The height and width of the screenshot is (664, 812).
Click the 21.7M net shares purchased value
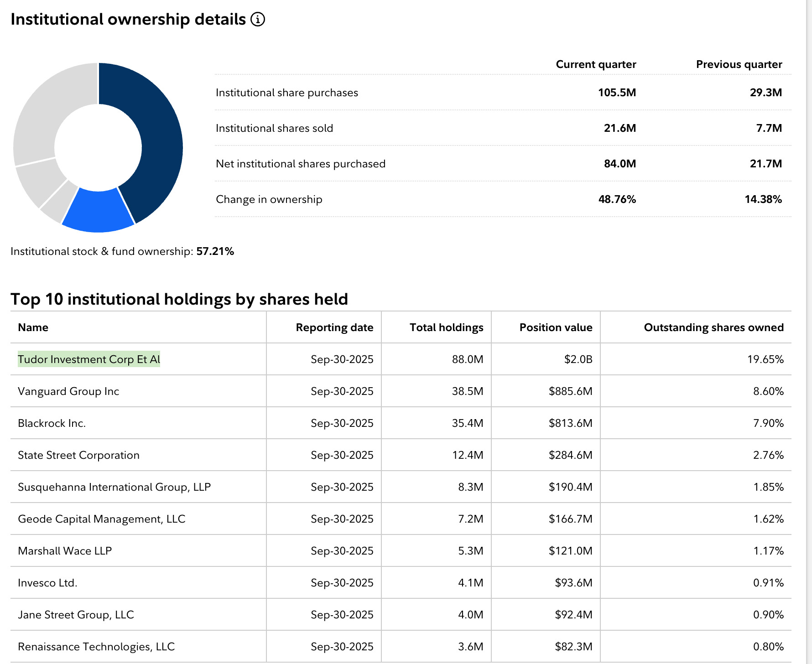tap(766, 164)
